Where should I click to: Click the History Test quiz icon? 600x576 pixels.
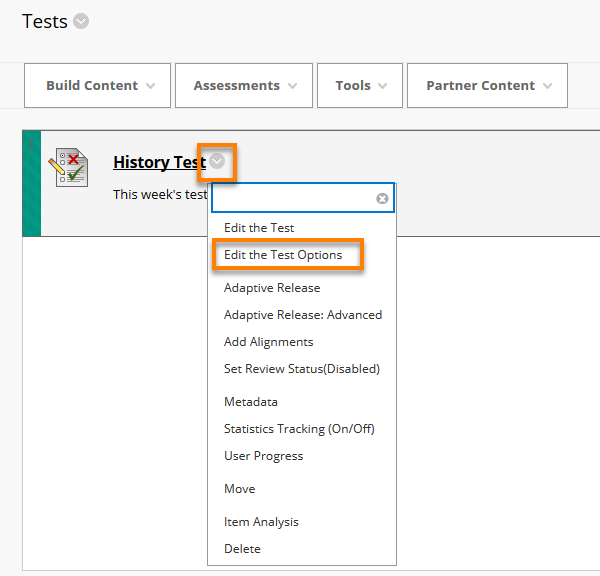pyautogui.click(x=68, y=167)
